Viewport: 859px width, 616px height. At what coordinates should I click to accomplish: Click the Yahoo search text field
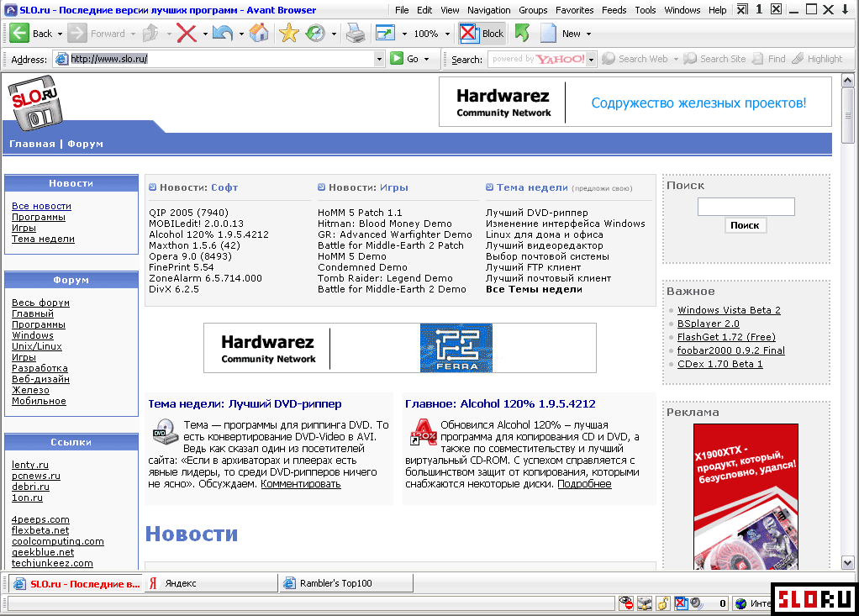coord(537,59)
